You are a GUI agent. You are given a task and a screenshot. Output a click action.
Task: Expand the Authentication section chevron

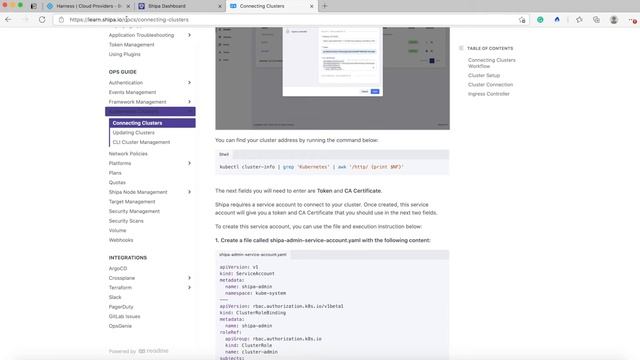pyautogui.click(x=189, y=82)
